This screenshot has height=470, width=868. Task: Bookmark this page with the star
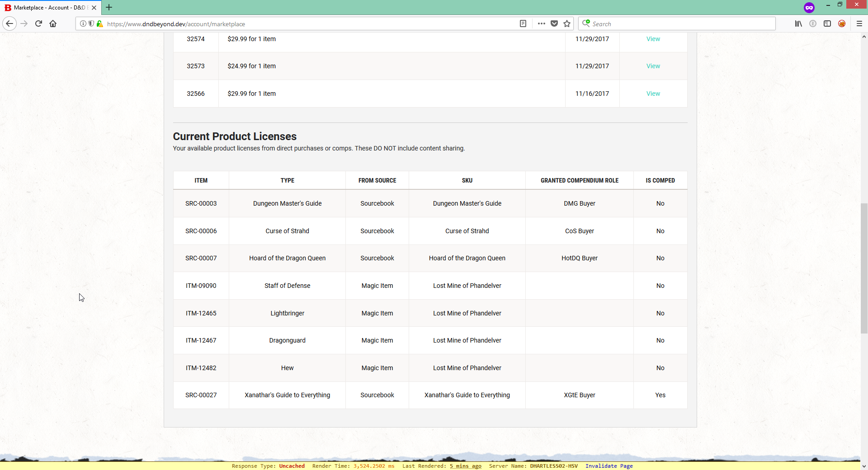(567, 24)
